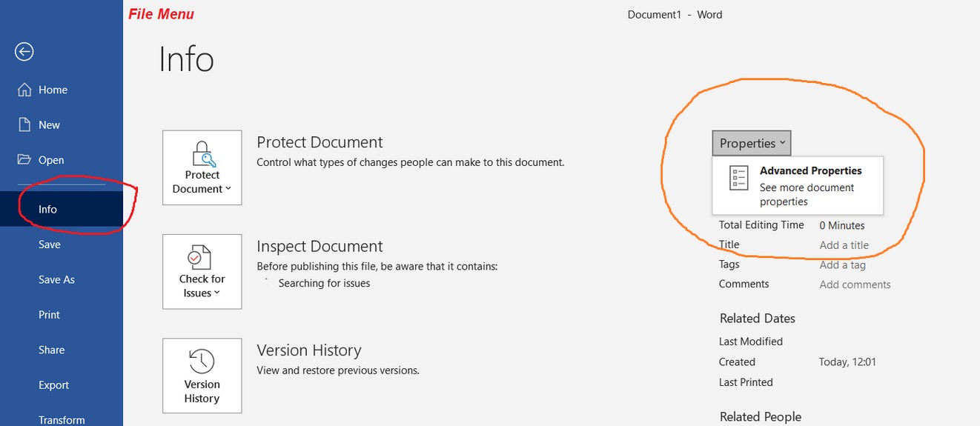
Task: Expand the Check for Issues dropdown arrow
Action: [217, 293]
